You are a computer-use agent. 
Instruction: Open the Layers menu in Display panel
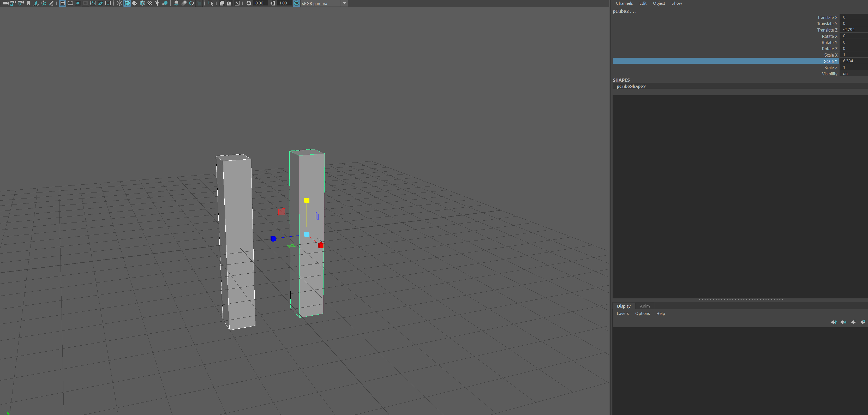pyautogui.click(x=622, y=313)
